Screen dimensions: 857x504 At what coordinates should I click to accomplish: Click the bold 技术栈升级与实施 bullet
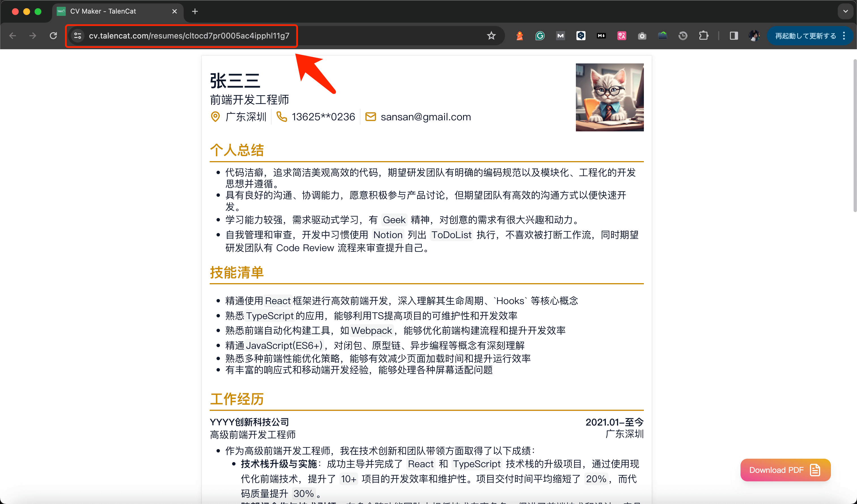pyautogui.click(x=279, y=464)
